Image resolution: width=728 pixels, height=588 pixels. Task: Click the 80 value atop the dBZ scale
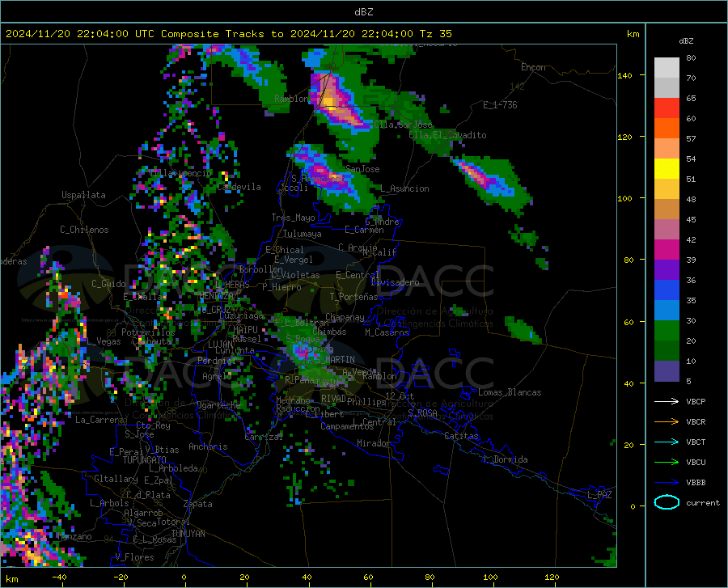click(x=691, y=58)
